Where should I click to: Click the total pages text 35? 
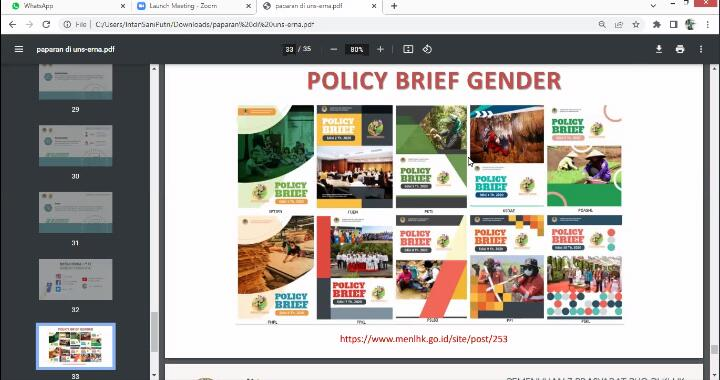[x=306, y=49]
